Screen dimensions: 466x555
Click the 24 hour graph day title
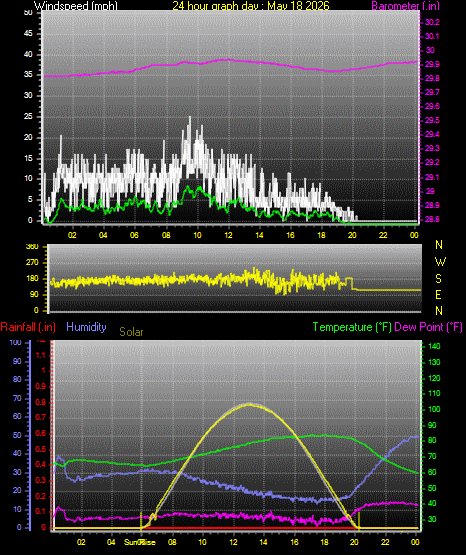[x=251, y=6]
